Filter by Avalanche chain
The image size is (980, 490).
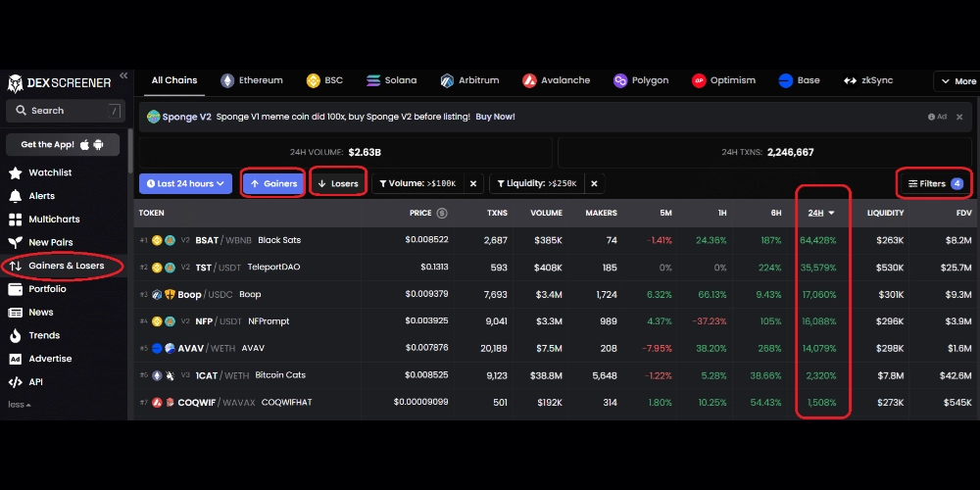pos(557,80)
